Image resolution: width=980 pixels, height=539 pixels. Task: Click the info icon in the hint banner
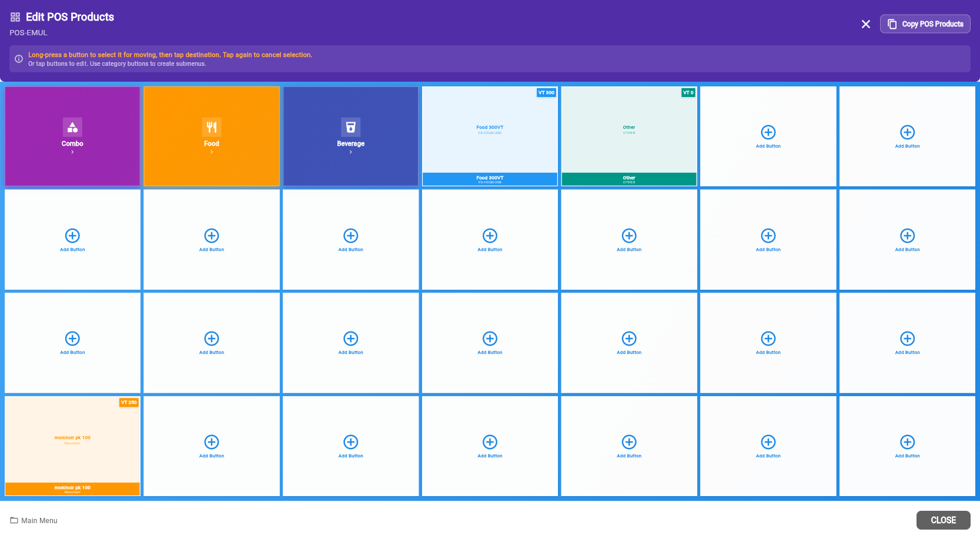[19, 59]
